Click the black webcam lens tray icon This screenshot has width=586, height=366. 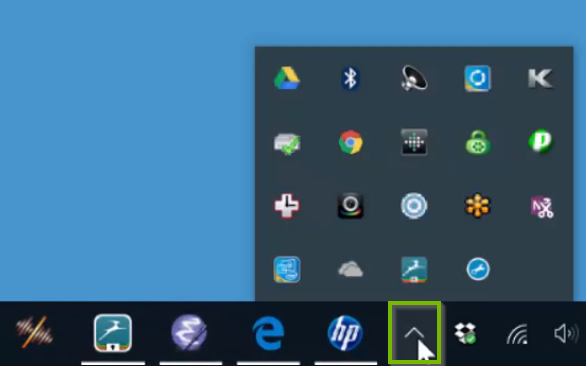coord(350,206)
